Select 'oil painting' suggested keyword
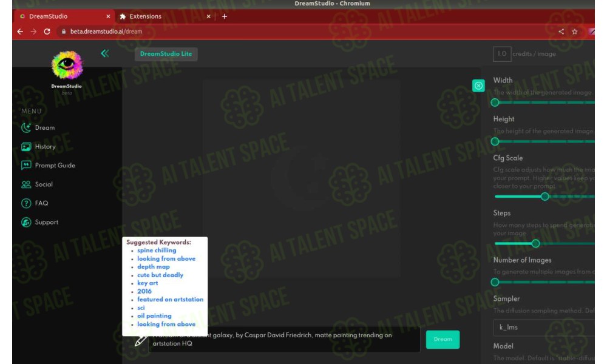Screen dimensions: 607x364 click(154, 315)
